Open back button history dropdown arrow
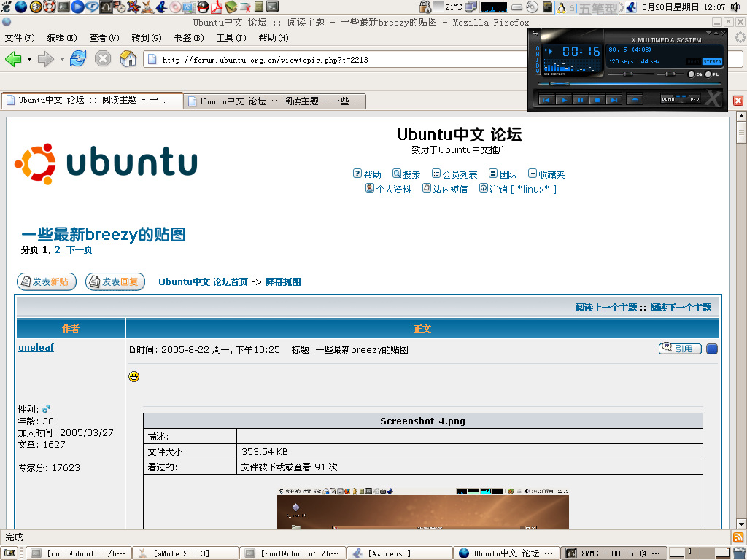747x560 pixels. click(29, 60)
